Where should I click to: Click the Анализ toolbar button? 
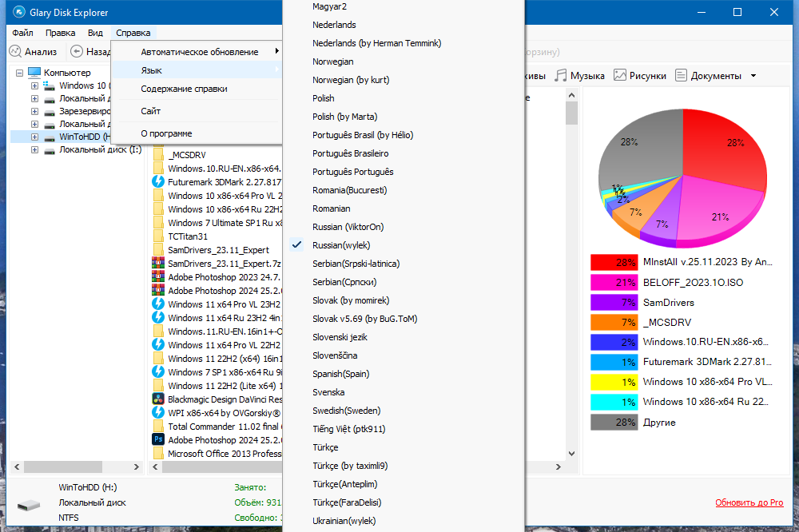tap(33, 51)
